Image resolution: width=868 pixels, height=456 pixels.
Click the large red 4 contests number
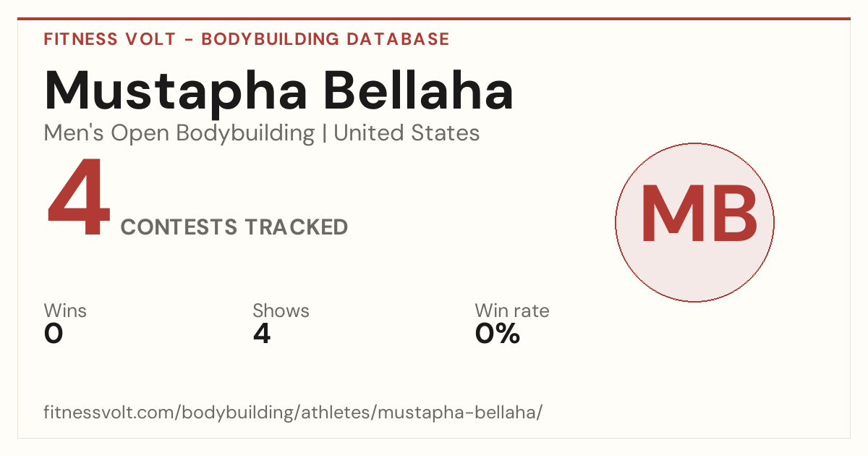(79, 200)
